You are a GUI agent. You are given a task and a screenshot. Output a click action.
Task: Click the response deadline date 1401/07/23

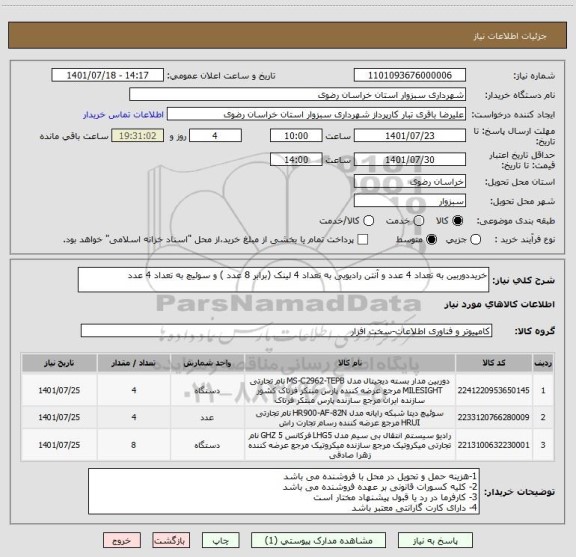point(410,136)
